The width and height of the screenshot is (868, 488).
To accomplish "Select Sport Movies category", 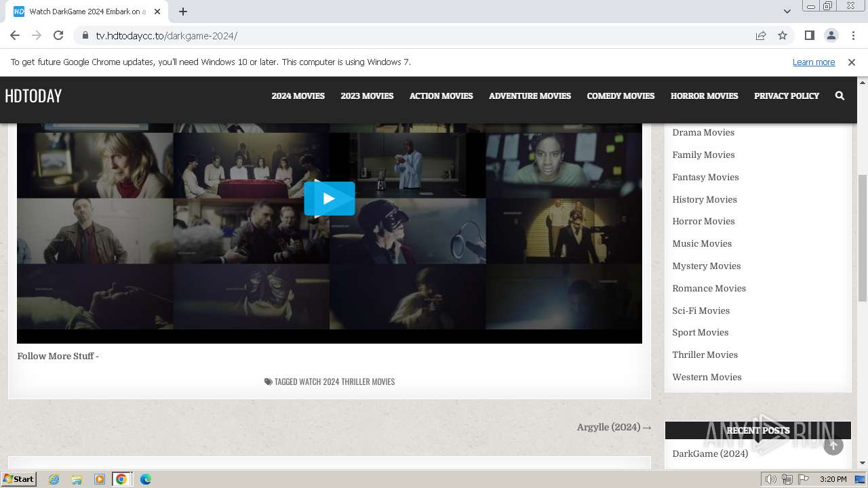I will [x=700, y=332].
